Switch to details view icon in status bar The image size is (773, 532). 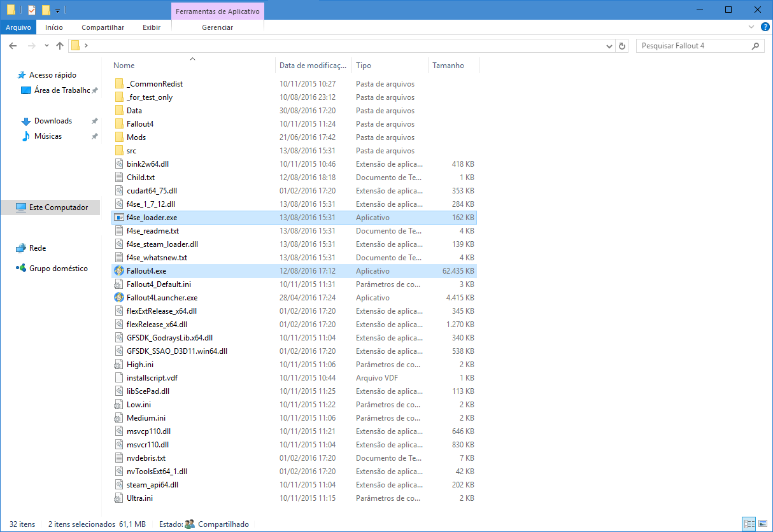pos(749,524)
